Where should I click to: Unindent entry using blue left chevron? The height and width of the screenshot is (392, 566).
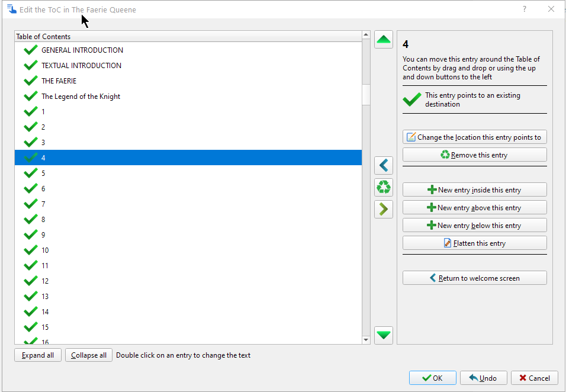[x=383, y=166]
